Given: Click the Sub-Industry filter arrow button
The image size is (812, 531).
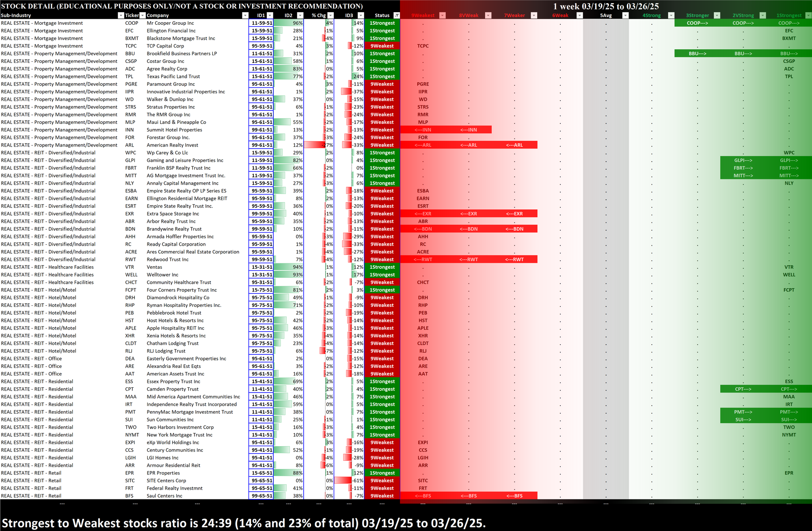Looking at the screenshot, I should click(x=121, y=15).
